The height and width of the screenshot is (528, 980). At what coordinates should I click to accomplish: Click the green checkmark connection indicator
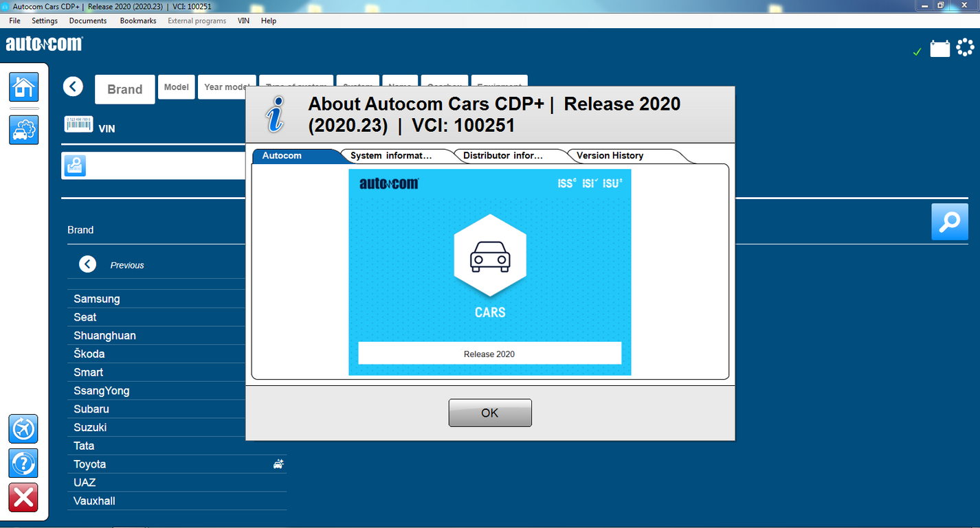tap(917, 51)
